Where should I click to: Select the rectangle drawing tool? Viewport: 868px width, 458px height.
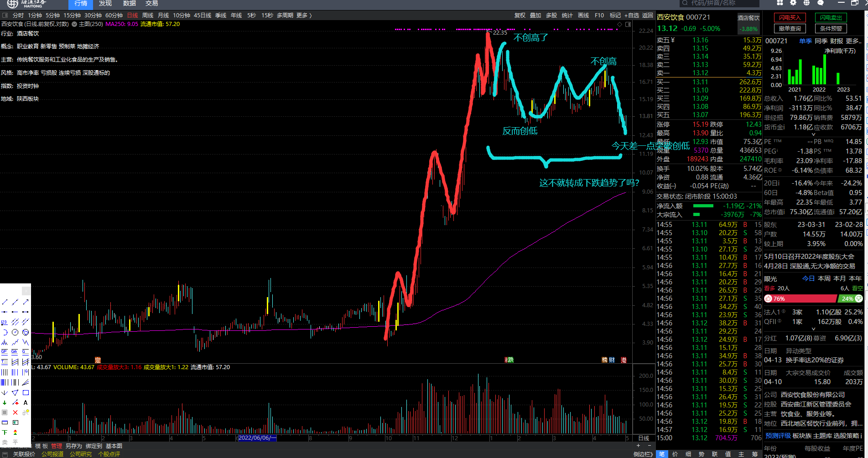[26, 392]
